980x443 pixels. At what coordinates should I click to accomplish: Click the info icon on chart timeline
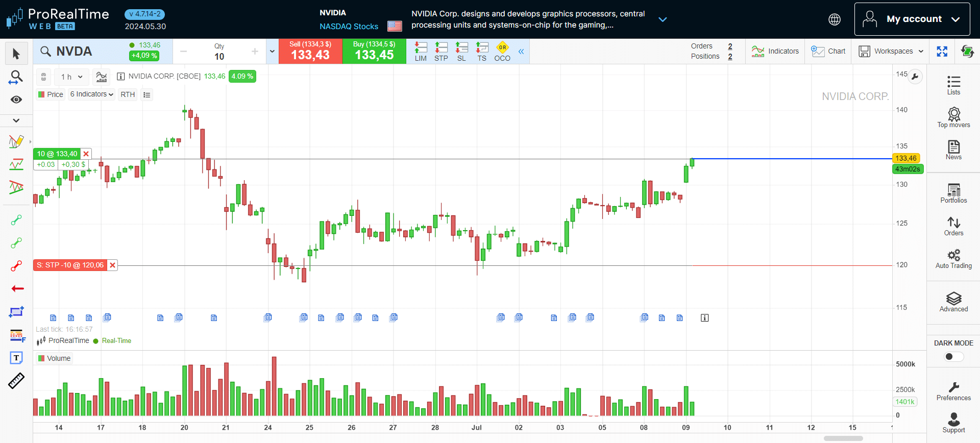click(704, 318)
